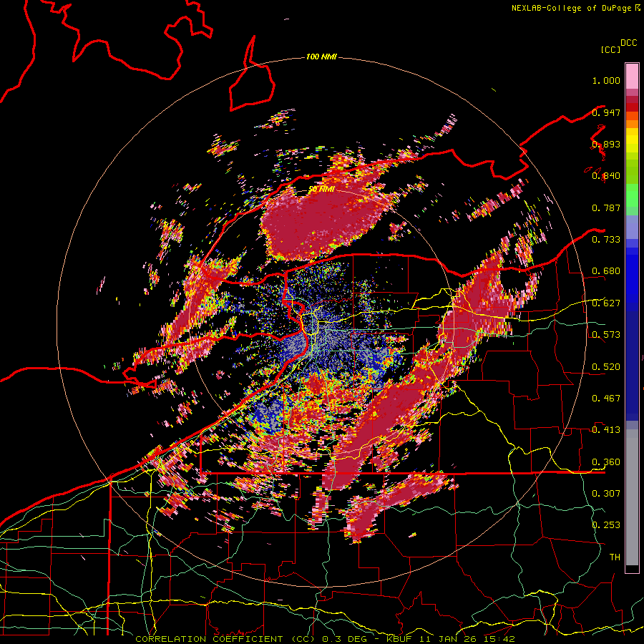The width and height of the screenshot is (644, 644).
Task: Click the 100 NMI range ring label
Action: point(321,57)
